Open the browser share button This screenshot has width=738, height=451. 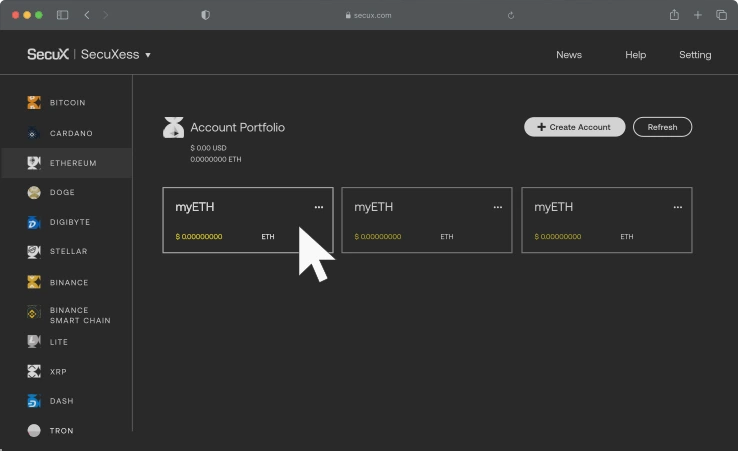[674, 15]
